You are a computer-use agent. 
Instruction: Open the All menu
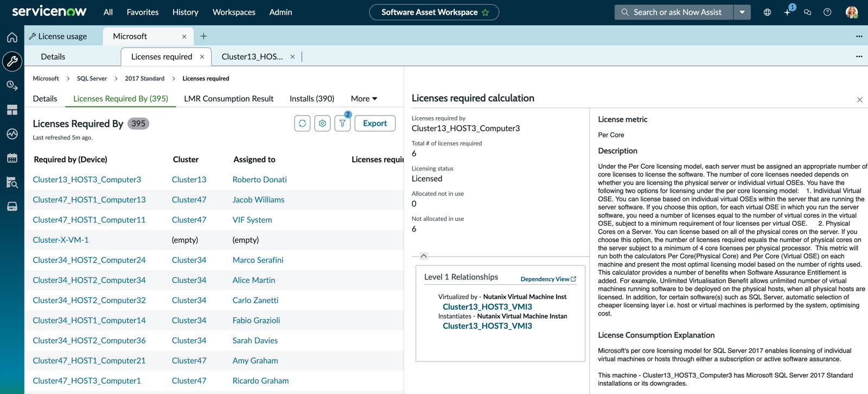click(x=108, y=12)
